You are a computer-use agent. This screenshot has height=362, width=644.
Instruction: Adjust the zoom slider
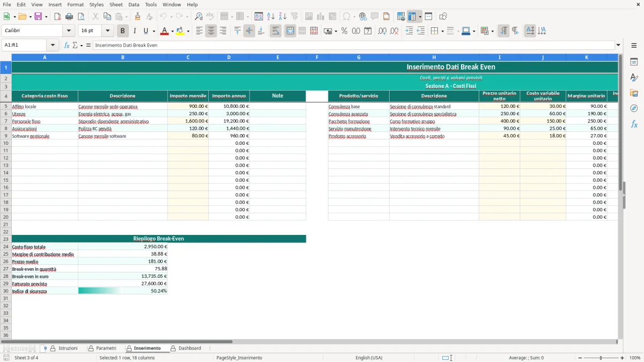pyautogui.click(x=601, y=358)
